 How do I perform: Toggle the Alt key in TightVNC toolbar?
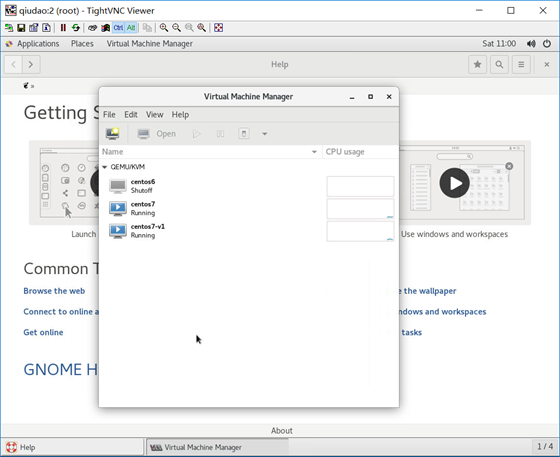pos(131,28)
